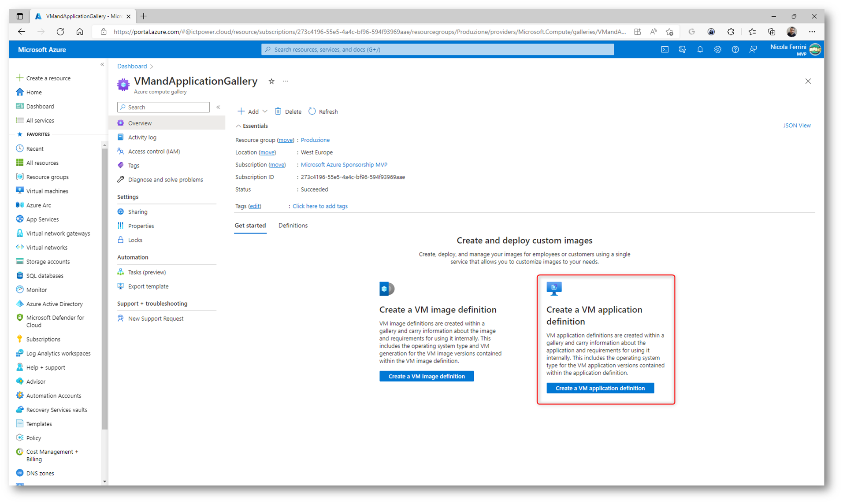Viewport: 843px width, 504px height.
Task: Focus the Azure global search bar
Action: (x=437, y=49)
